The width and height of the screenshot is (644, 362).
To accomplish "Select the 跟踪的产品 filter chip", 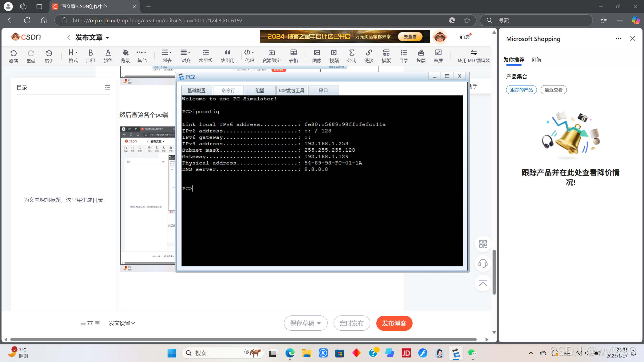I will coord(521,90).
